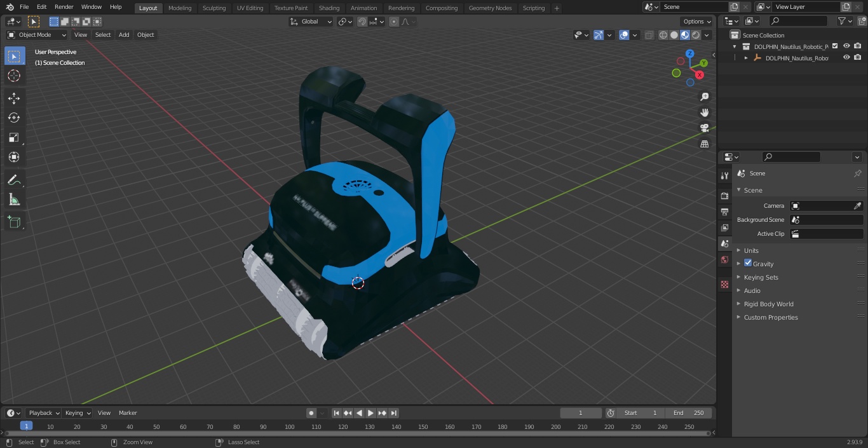Image resolution: width=868 pixels, height=448 pixels.
Task: Toggle viewport gizmos
Action: [x=599, y=35]
